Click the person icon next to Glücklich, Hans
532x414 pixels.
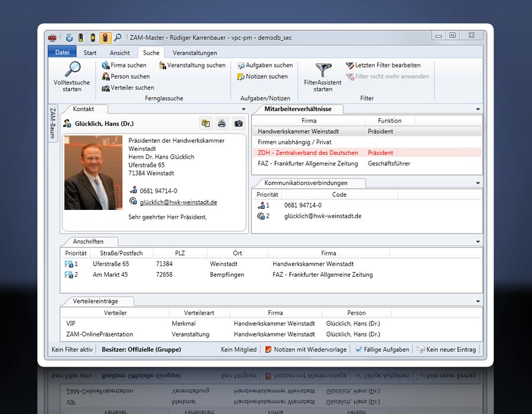[x=67, y=124]
